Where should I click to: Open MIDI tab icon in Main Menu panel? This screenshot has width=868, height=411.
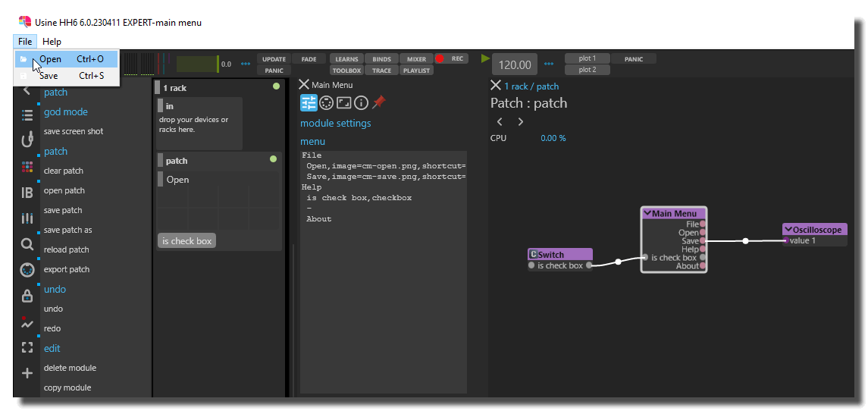[x=327, y=102]
